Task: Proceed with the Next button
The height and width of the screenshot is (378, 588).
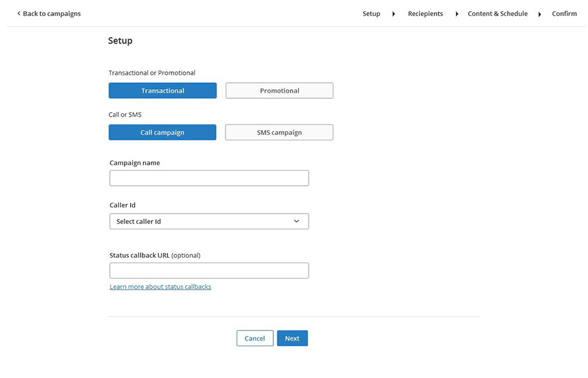Action: (x=292, y=339)
